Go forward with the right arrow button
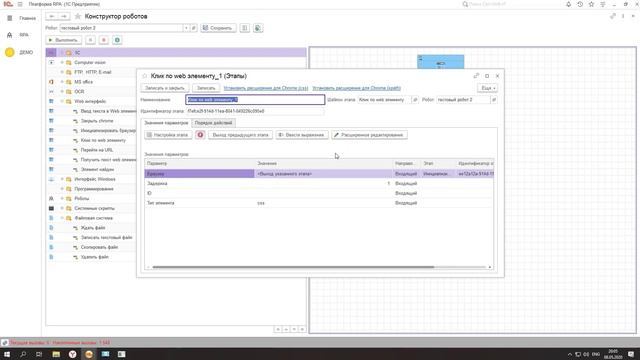Screen dimensions: 640x360 click(64, 16)
